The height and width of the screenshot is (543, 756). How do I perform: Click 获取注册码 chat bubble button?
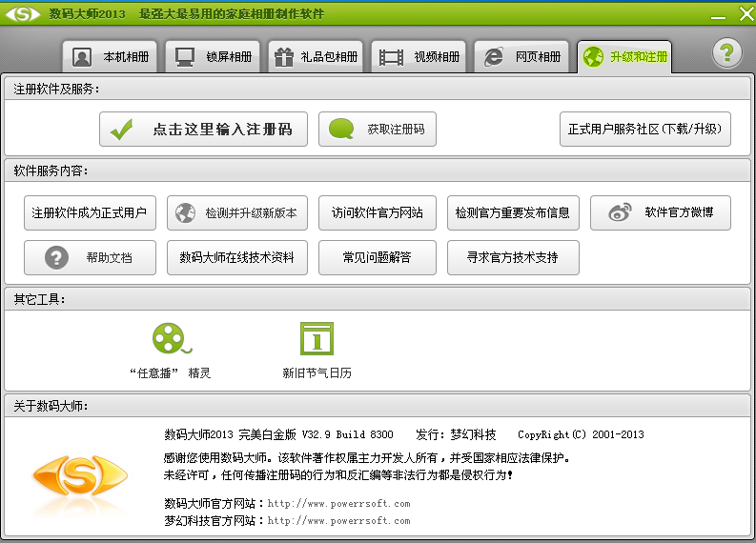click(378, 129)
